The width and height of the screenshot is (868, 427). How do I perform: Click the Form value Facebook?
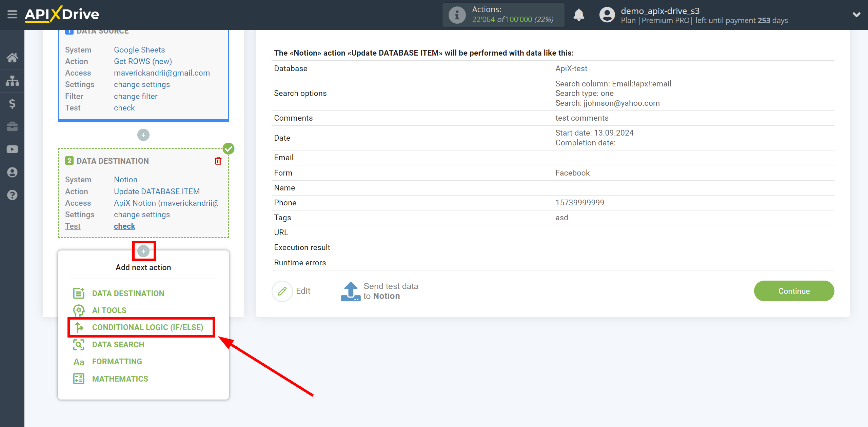(572, 173)
